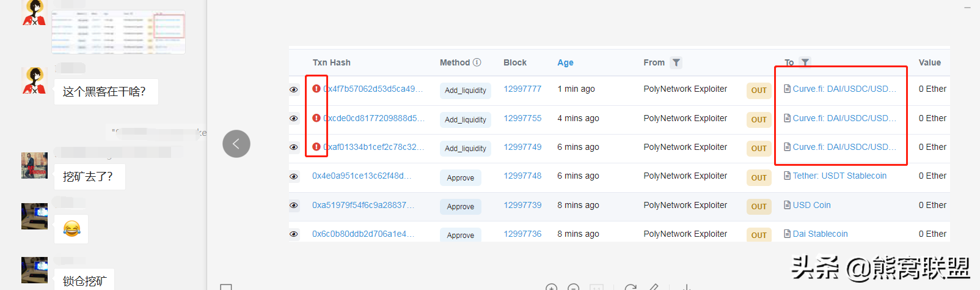Open block 12997749 link
The image size is (980, 290).
point(522,147)
